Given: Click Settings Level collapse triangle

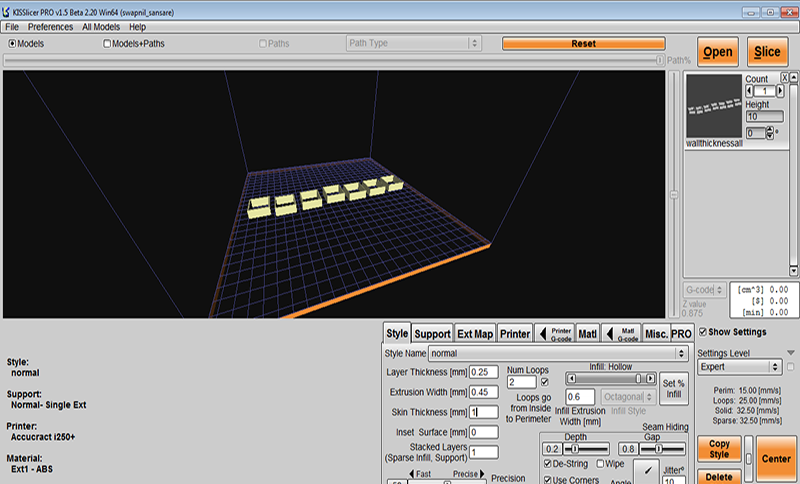Looking at the screenshot, I should point(790,353).
